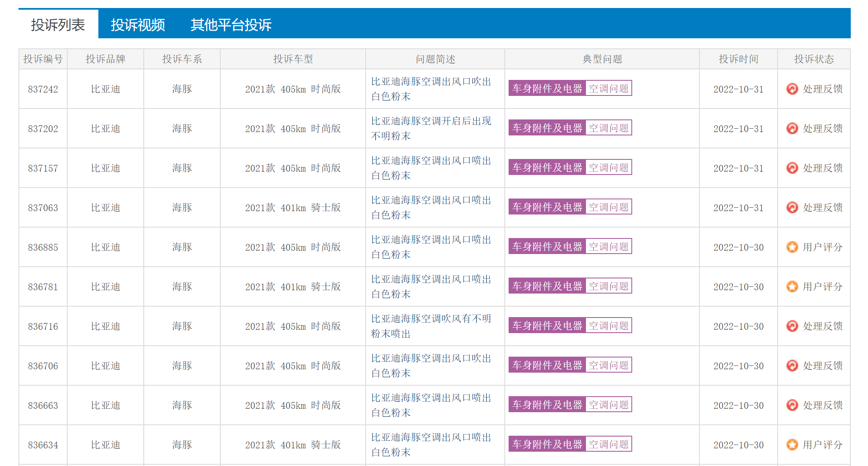Open complaint 837202 about 不明粉末
The width and height of the screenshot is (868, 466).
tap(431, 128)
